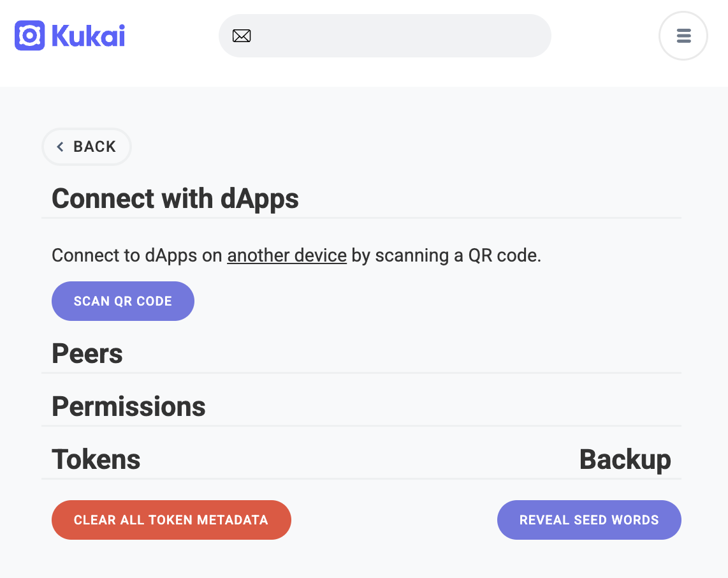
Task: Select the Peers heading text
Action: point(87,353)
